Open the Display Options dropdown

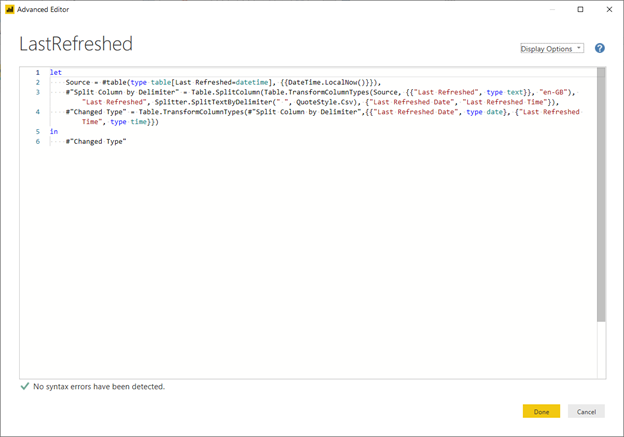(552, 48)
